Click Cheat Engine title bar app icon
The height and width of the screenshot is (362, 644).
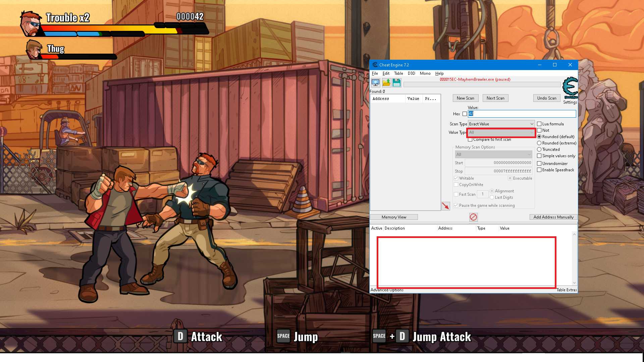click(x=375, y=65)
